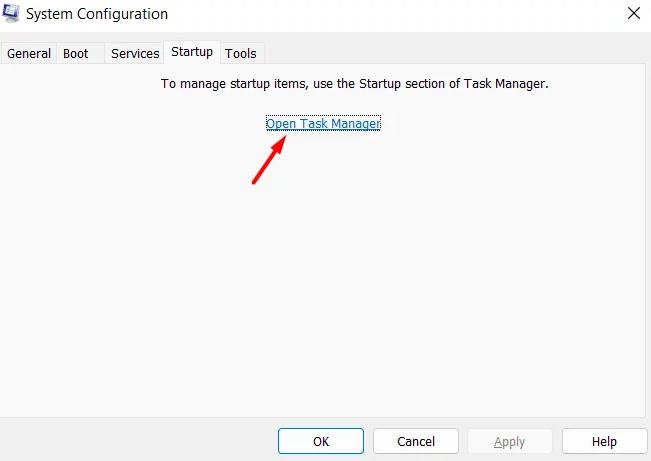Confirm with the OK button
651x461 pixels.
pos(321,441)
